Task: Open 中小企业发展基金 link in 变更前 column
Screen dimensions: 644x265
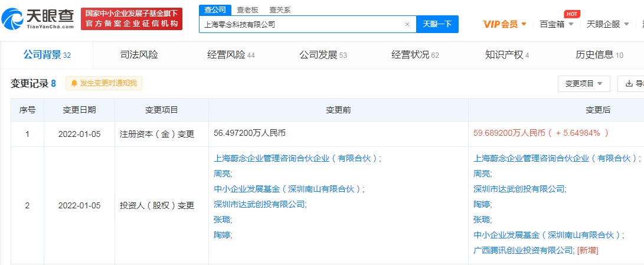Action: pyautogui.click(x=287, y=189)
